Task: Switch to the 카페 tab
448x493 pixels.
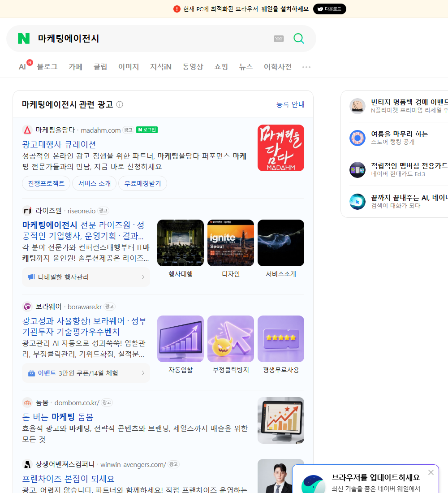Action: coord(75,67)
